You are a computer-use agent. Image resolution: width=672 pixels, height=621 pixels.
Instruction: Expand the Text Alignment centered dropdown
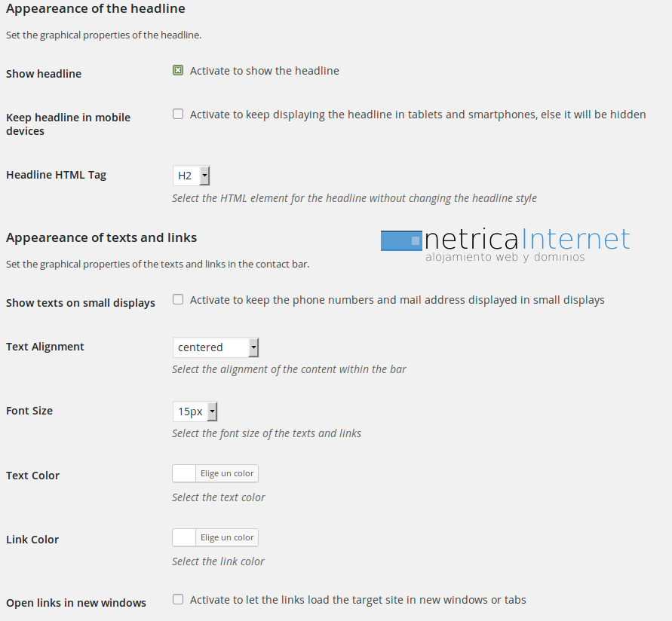pyautogui.click(x=216, y=347)
